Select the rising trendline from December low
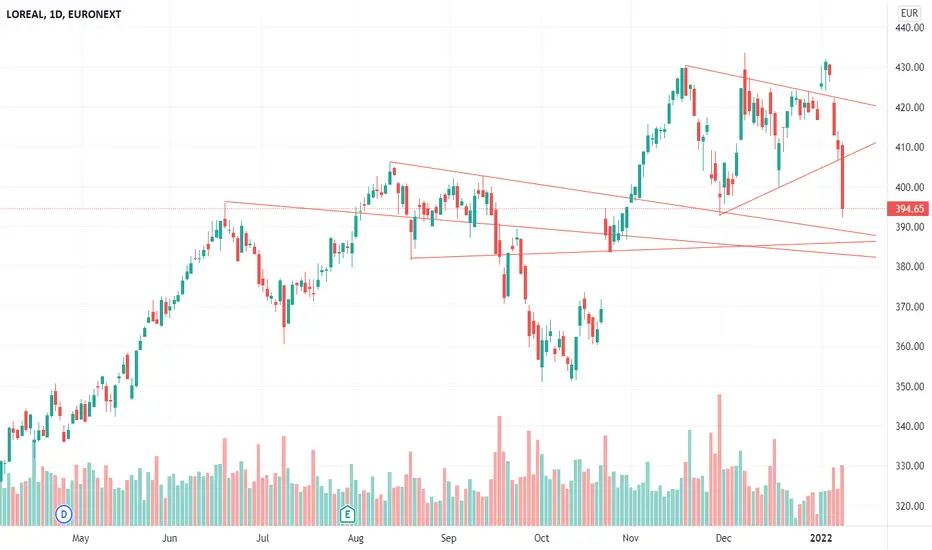Screen dimensions: 932x550 (798, 178)
